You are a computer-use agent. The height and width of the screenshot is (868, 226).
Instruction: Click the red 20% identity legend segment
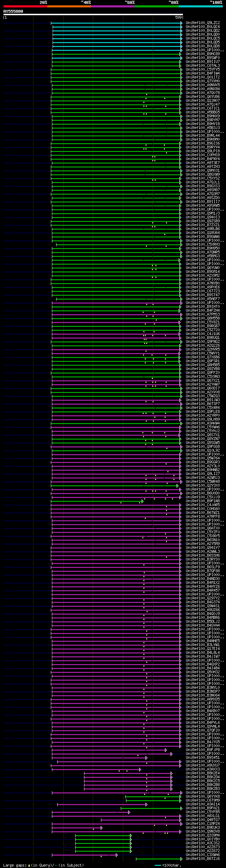(x=25, y=6)
